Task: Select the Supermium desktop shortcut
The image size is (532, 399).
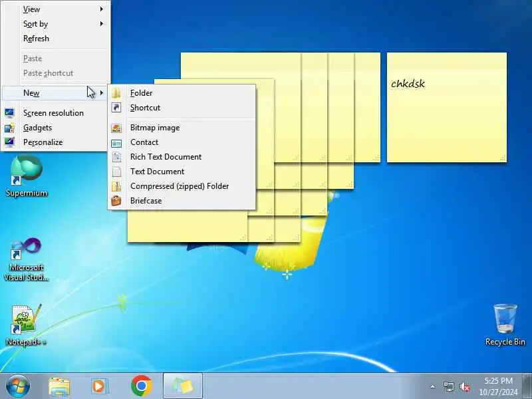Action: [27, 176]
